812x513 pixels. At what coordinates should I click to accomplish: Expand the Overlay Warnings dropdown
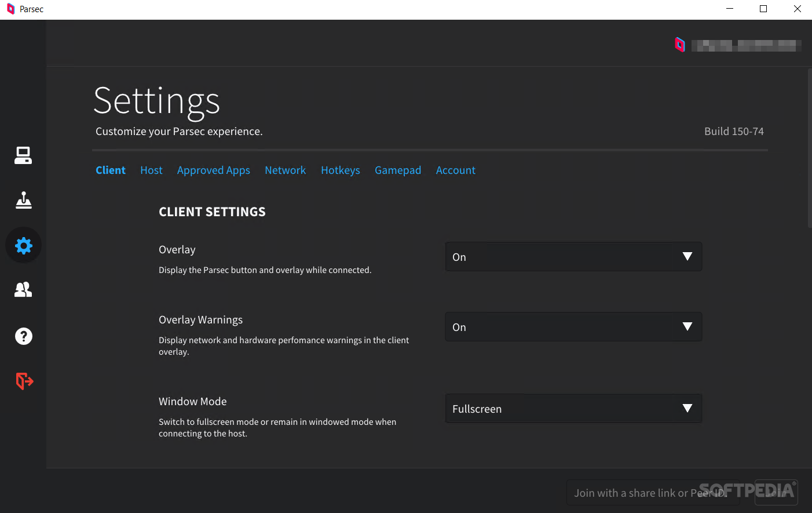tap(573, 327)
